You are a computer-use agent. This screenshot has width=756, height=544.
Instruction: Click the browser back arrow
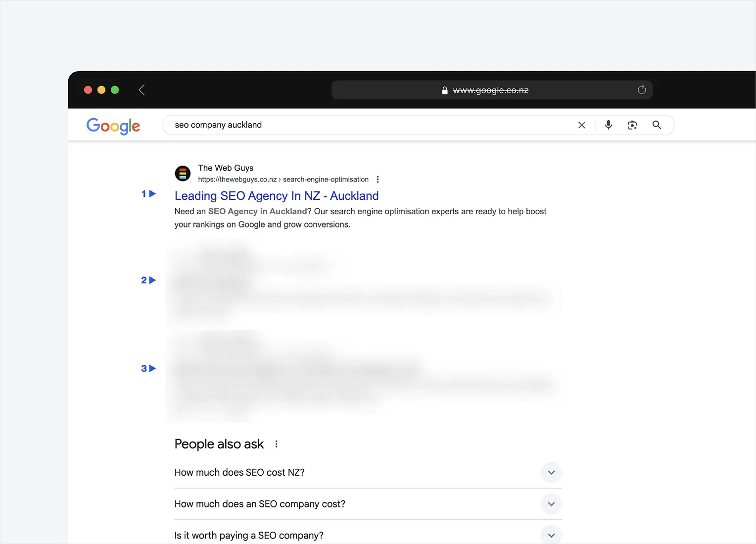click(142, 90)
